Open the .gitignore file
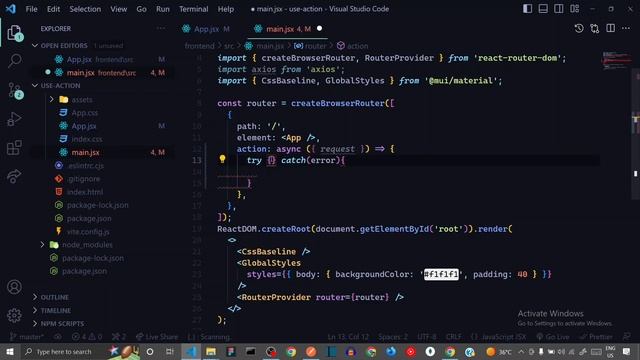The image size is (640, 360). (83, 178)
